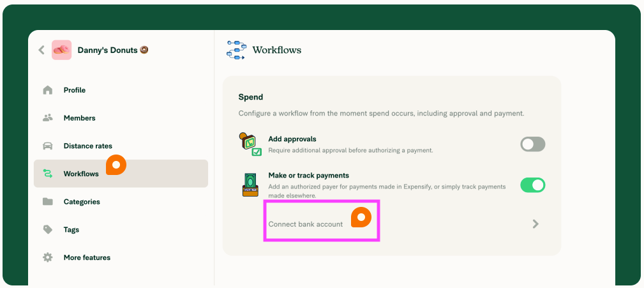Click the Spend section heading

point(251,97)
